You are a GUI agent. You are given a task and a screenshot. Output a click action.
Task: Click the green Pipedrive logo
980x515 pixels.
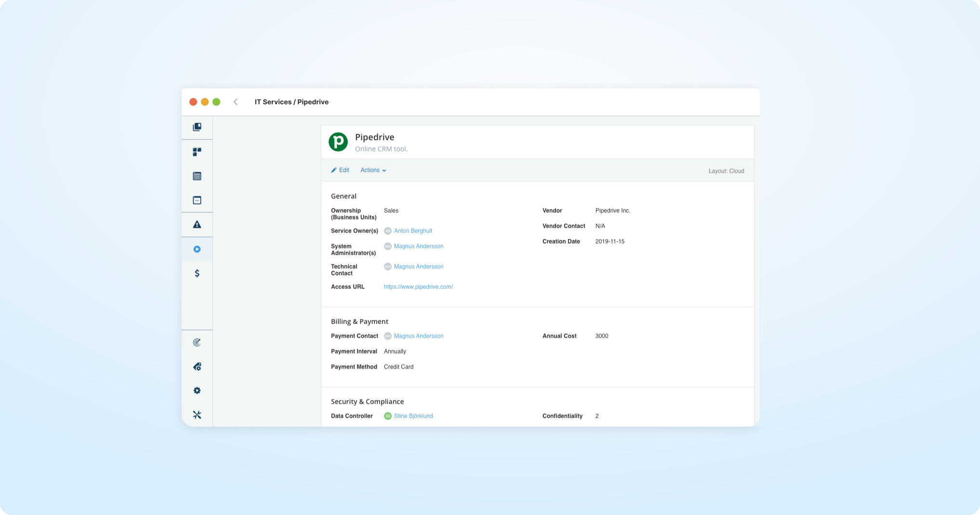[x=338, y=142]
